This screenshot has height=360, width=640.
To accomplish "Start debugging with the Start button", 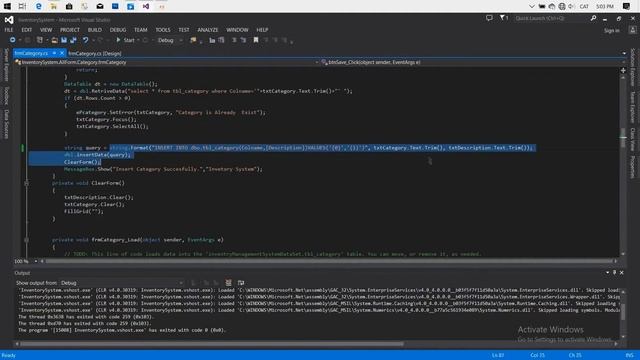I will click(125, 40).
